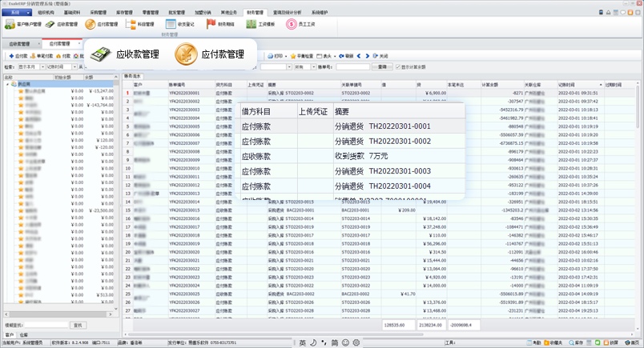
Task: Open 科目管理 ribbon icon
Action: click(139, 25)
